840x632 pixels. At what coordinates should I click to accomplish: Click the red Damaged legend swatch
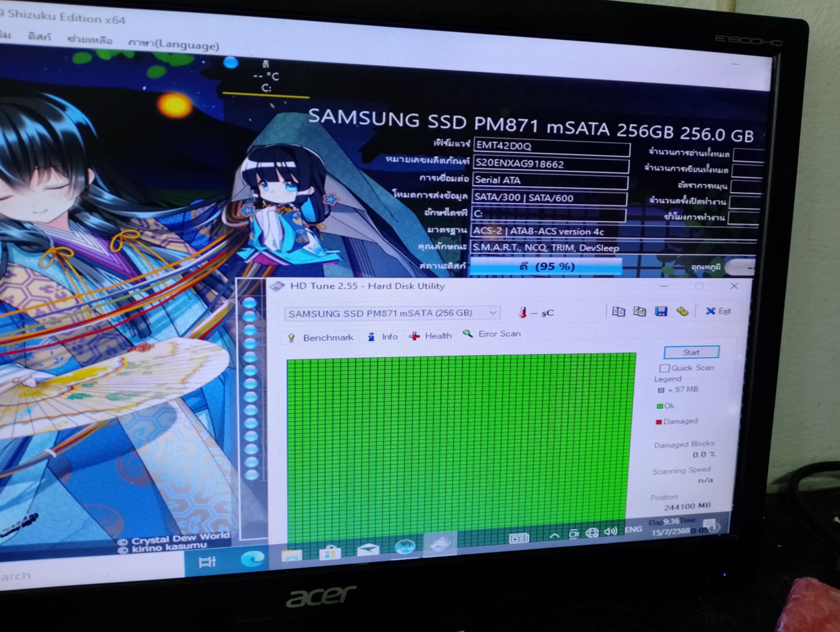659,422
